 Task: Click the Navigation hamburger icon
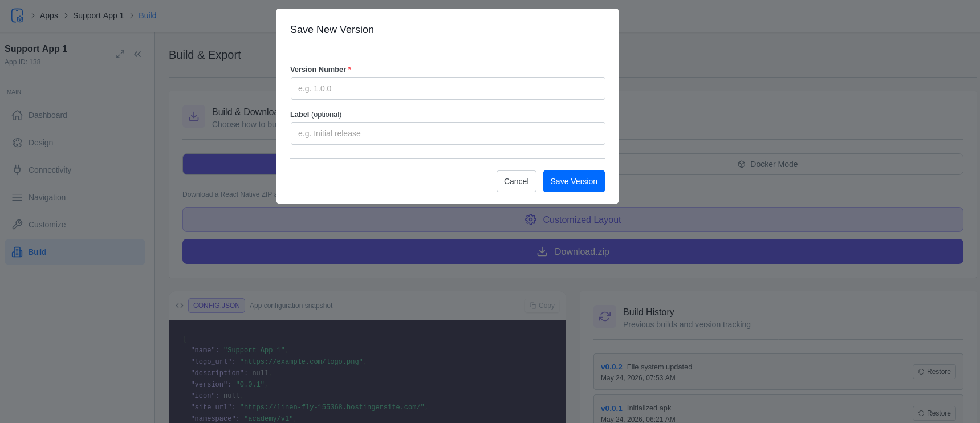[17, 197]
